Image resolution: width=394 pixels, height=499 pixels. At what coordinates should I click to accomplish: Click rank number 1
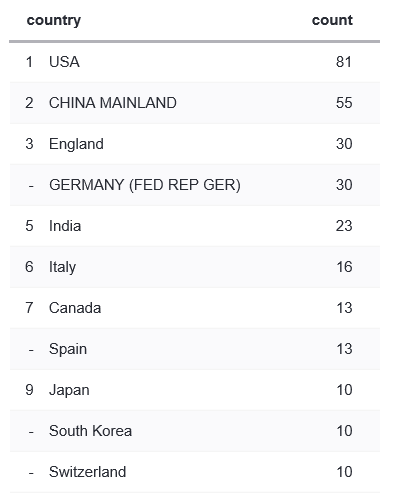click(x=29, y=62)
